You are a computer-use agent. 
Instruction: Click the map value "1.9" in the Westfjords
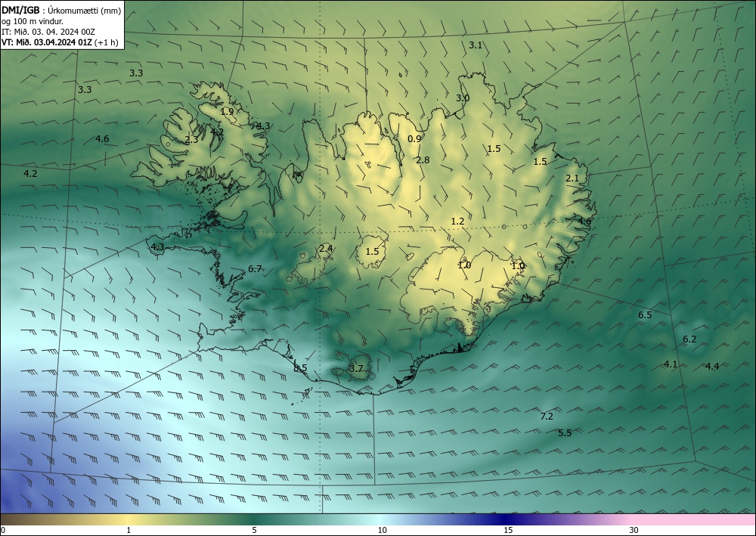[227, 111]
